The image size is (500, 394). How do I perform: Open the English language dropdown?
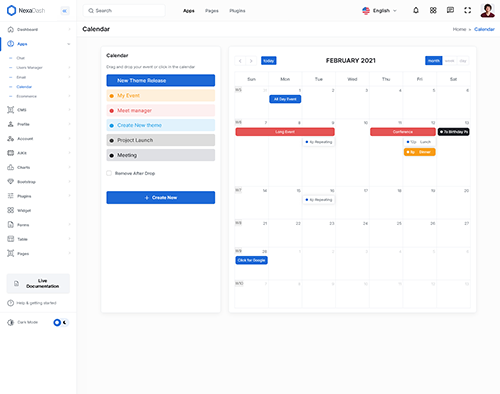click(380, 11)
